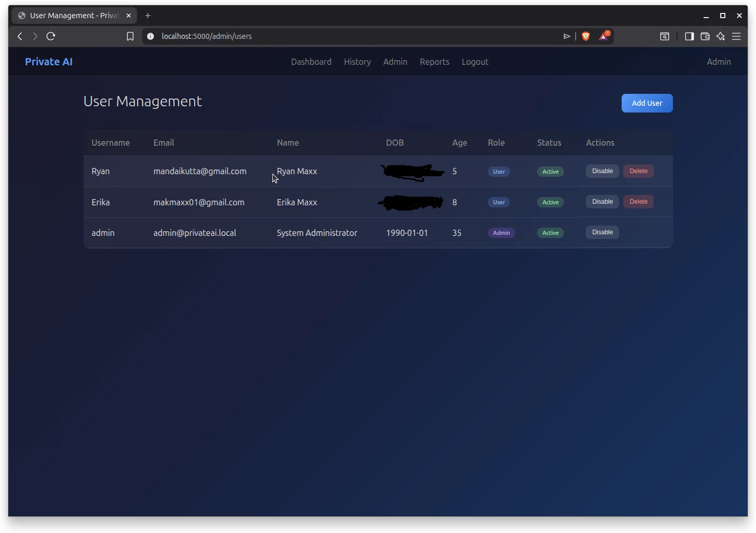This screenshot has width=756, height=533.
Task: Bookmark the current page
Action: pos(130,36)
